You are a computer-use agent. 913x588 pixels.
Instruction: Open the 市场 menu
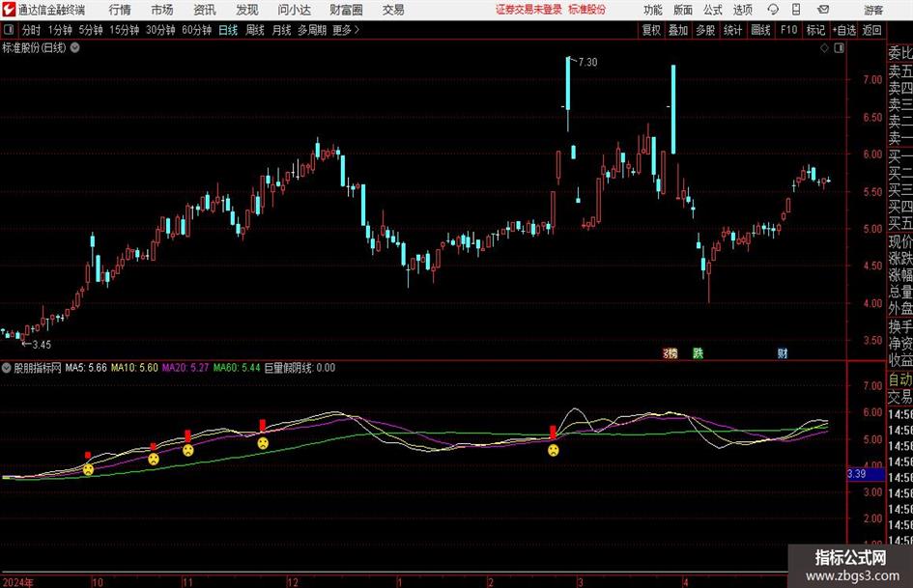click(162, 10)
